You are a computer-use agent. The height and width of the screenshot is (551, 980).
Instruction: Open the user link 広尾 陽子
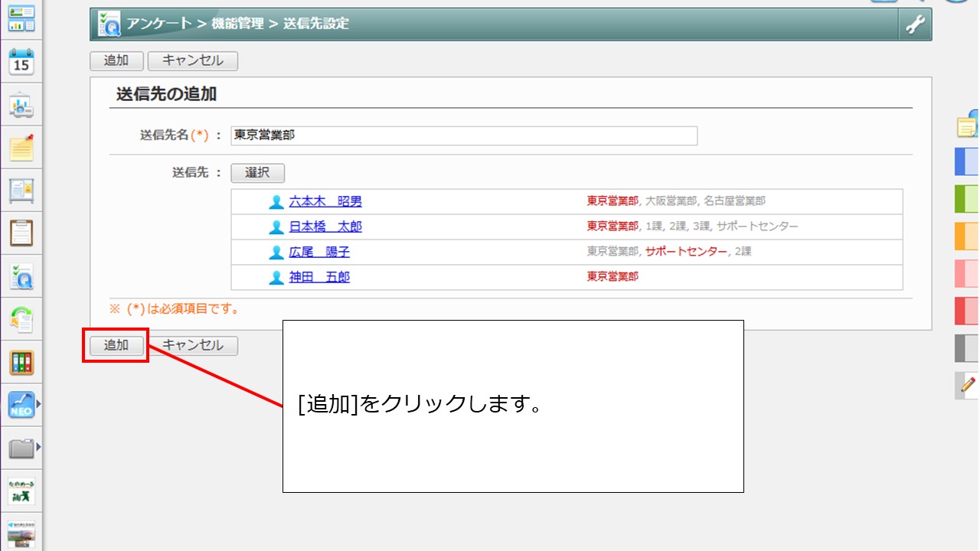319,252
